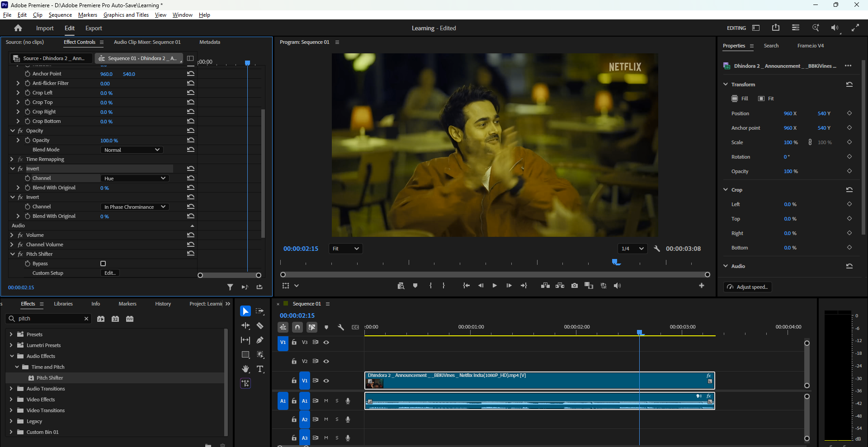Click the timeline playhead marker
This screenshot has height=447, width=868.
pyautogui.click(x=640, y=333)
